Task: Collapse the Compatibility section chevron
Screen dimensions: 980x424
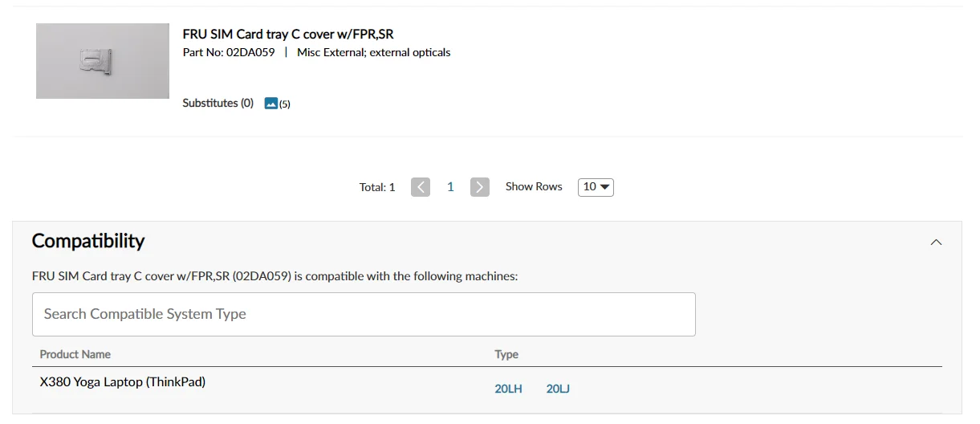Action: [936, 242]
